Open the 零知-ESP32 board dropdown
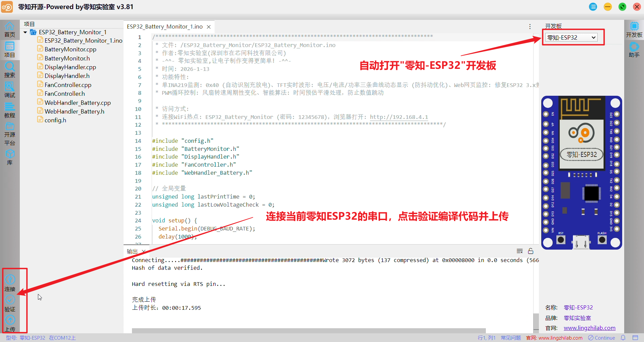The image size is (644, 342). (572, 37)
